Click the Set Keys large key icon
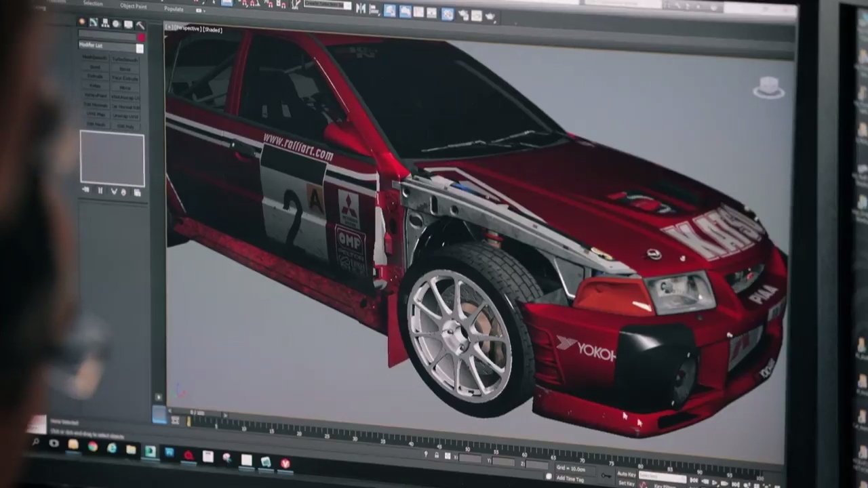 point(606,475)
